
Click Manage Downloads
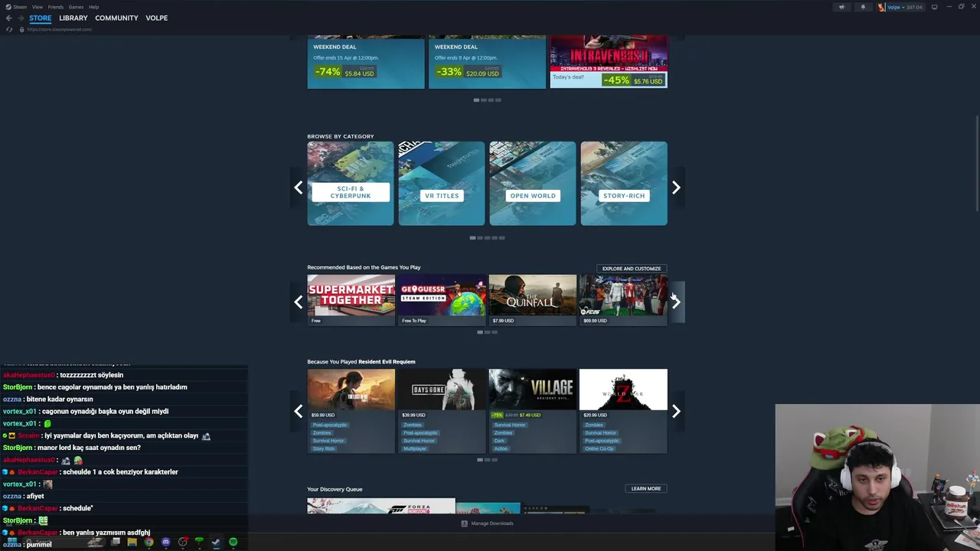(x=488, y=523)
